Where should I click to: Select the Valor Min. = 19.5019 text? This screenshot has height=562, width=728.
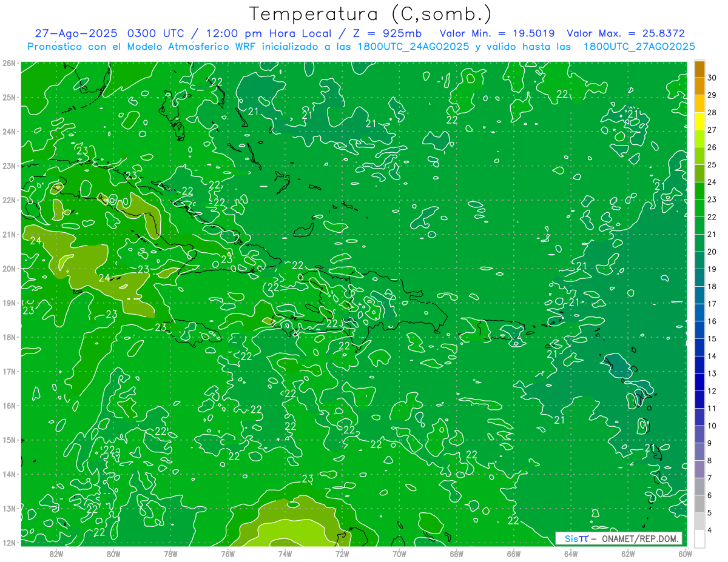[497, 33]
